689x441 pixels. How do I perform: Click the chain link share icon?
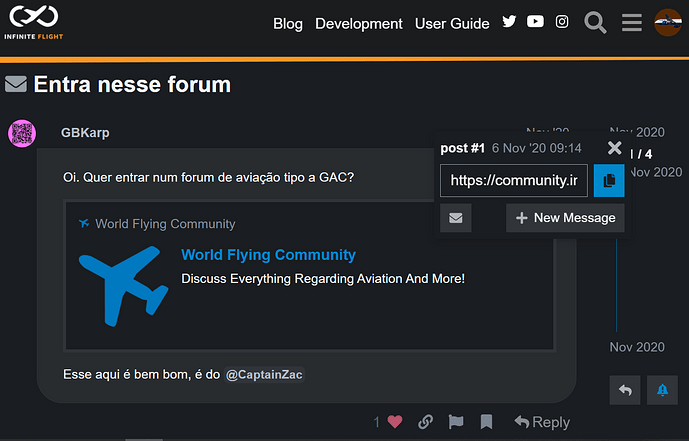click(425, 422)
